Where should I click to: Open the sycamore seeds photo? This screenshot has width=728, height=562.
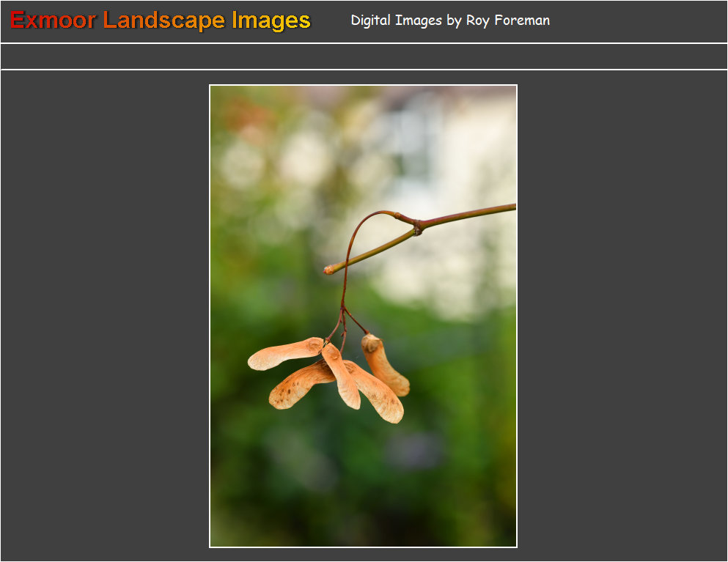363,316
